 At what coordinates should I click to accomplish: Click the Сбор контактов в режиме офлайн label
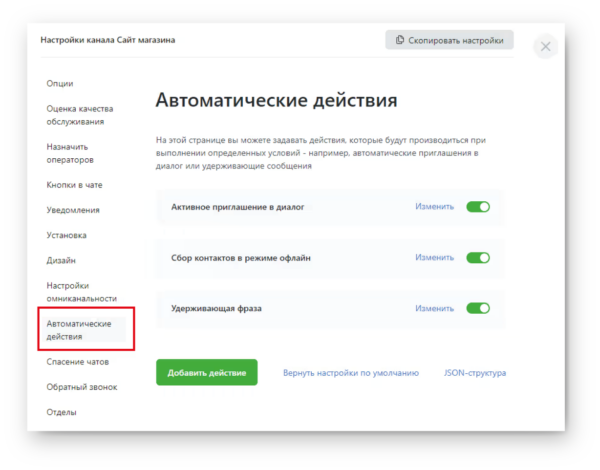241,258
